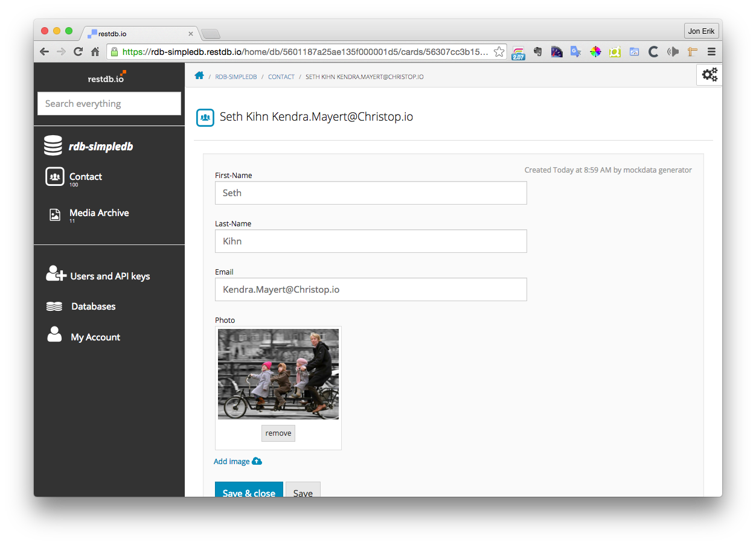Click the First-Name label
Screen dimensions: 756x545
tap(234, 175)
